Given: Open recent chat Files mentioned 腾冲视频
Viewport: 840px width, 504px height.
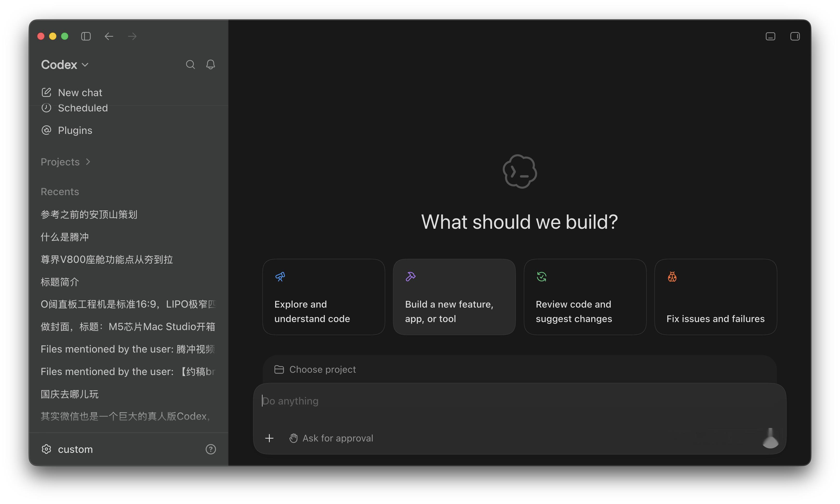Looking at the screenshot, I should pyautogui.click(x=129, y=349).
